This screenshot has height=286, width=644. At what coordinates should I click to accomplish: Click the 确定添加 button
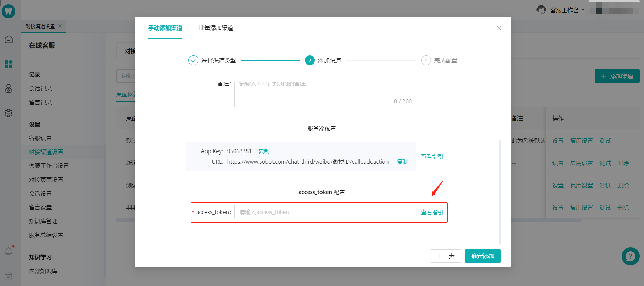[x=483, y=256]
